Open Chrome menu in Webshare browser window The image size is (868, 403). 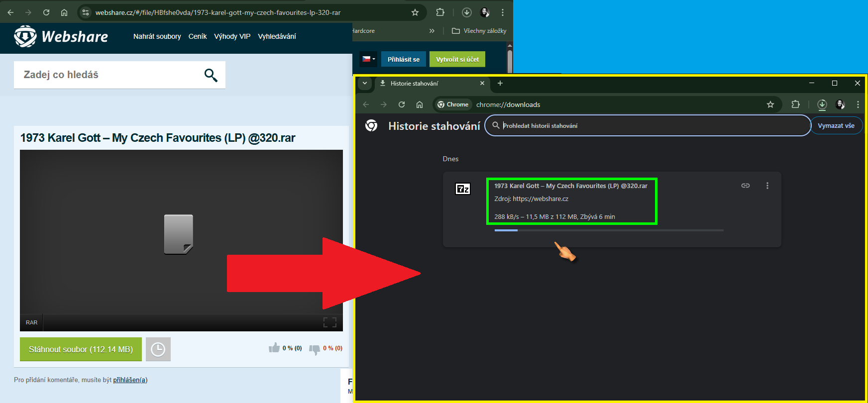coord(503,12)
